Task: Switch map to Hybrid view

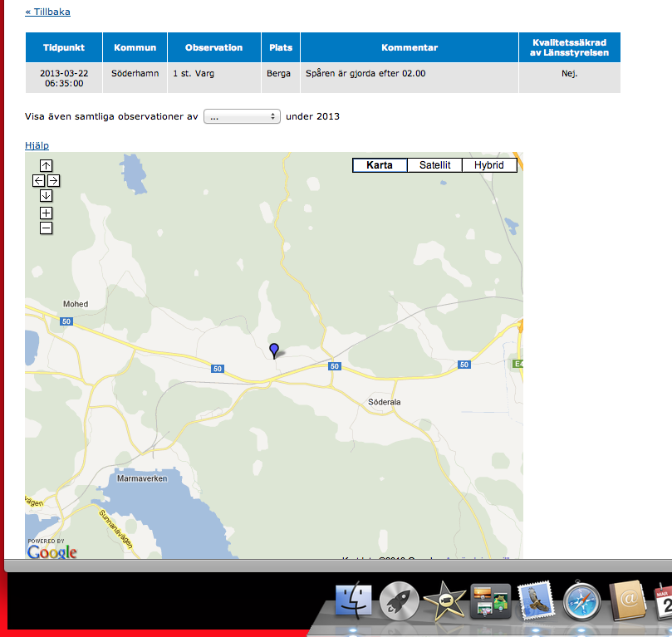Action: pos(488,165)
